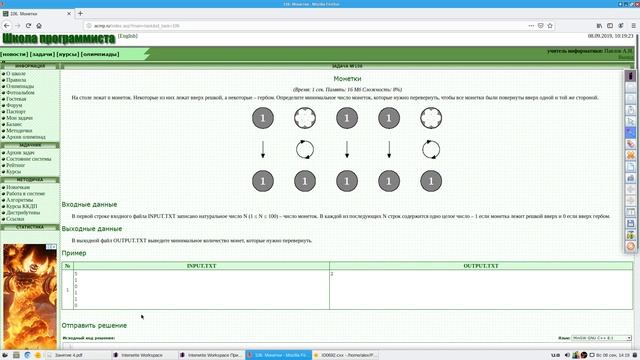Open the 'Правила' sidebar link
Viewport: 640px width, 360px height.
(16, 80)
